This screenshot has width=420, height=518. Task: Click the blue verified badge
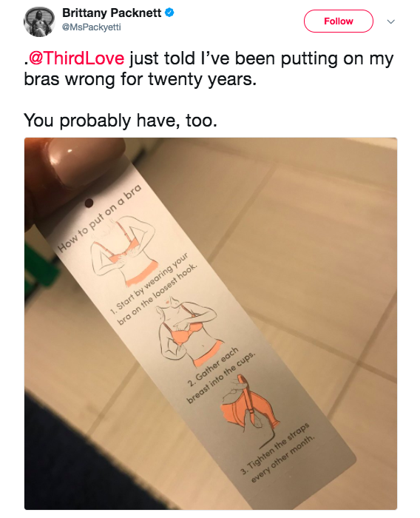point(169,13)
